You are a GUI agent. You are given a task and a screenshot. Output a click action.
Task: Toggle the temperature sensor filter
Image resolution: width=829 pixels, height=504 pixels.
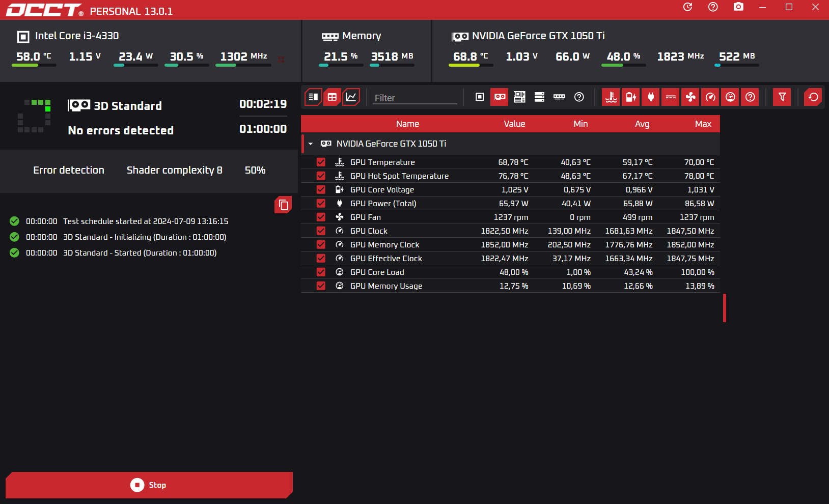point(611,97)
